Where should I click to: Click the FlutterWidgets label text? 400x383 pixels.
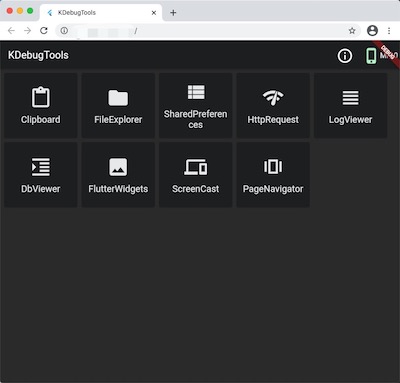tap(118, 189)
